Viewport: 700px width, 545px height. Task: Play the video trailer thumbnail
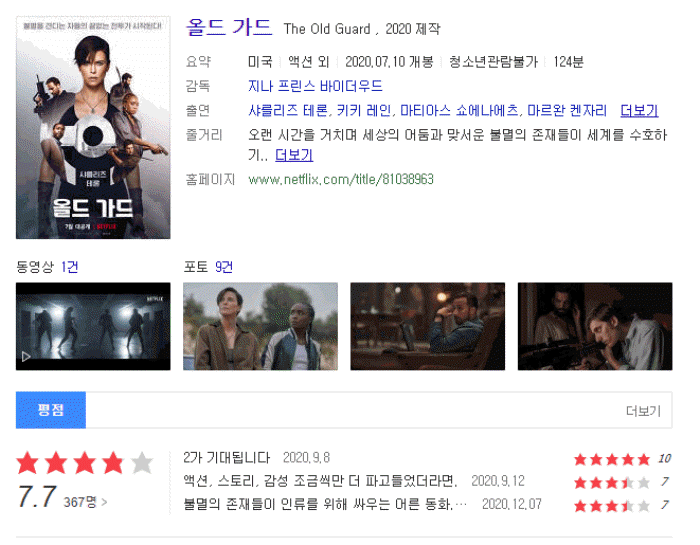click(93, 326)
